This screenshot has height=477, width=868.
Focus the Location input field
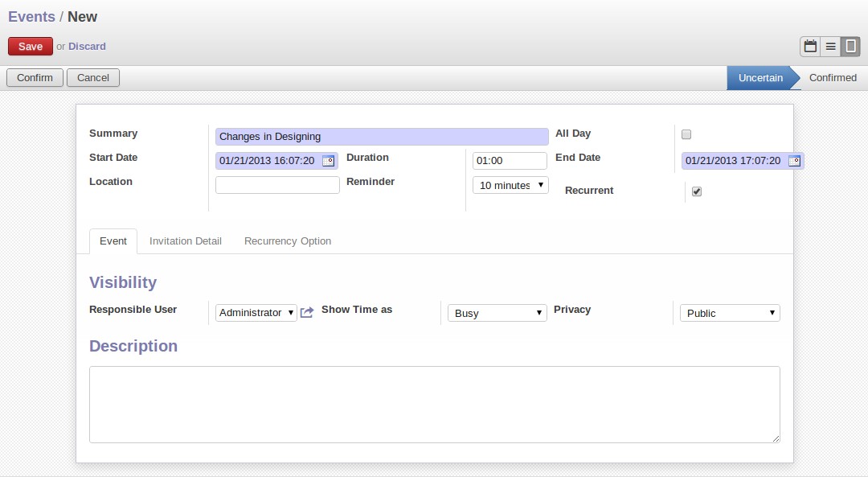[277, 185]
